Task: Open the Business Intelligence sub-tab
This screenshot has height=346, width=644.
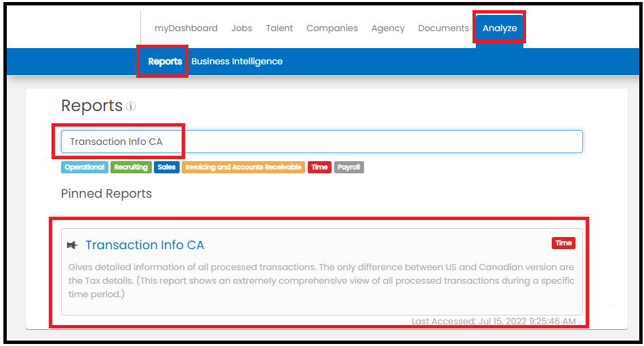Action: click(237, 62)
